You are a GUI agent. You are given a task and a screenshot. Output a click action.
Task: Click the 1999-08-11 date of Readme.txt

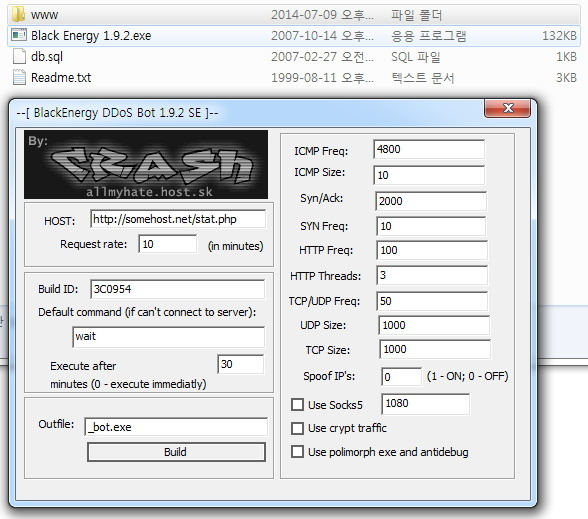[x=322, y=78]
